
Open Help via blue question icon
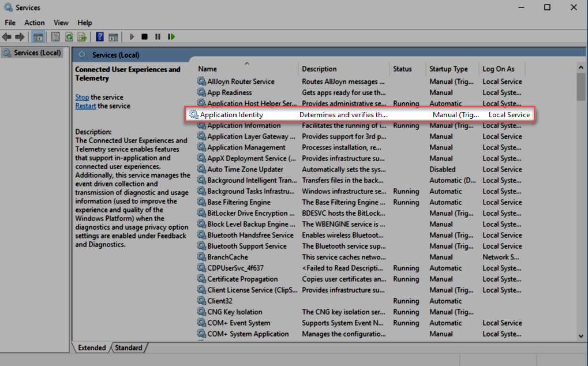pos(100,37)
